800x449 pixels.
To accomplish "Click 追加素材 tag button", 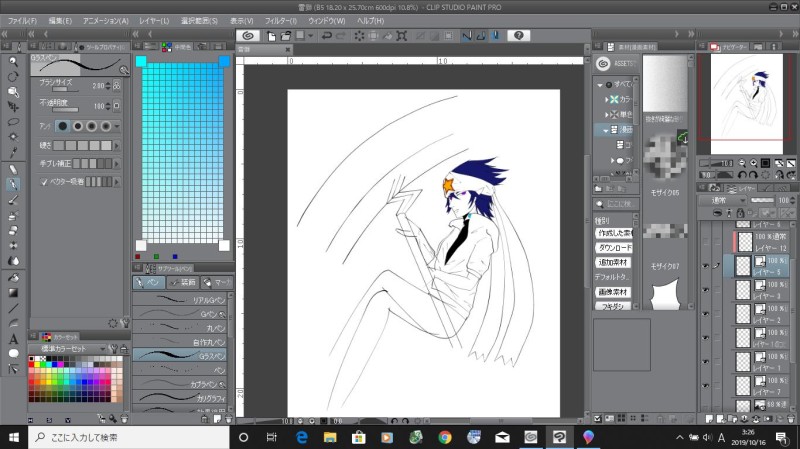I will [613, 263].
